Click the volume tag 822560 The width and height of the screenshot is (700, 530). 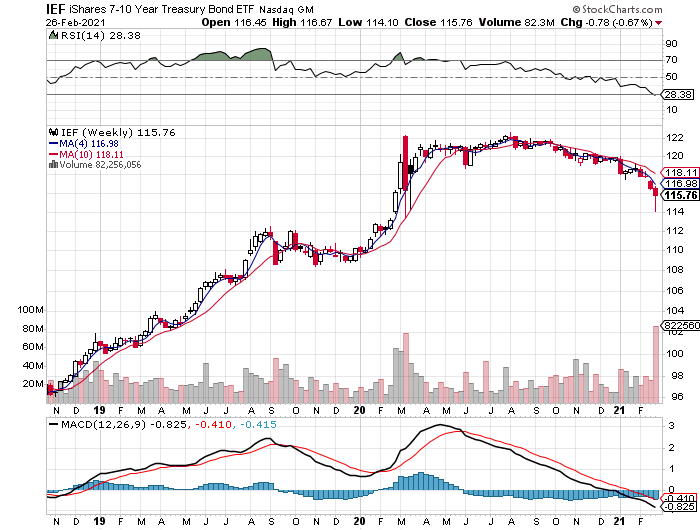(681, 326)
